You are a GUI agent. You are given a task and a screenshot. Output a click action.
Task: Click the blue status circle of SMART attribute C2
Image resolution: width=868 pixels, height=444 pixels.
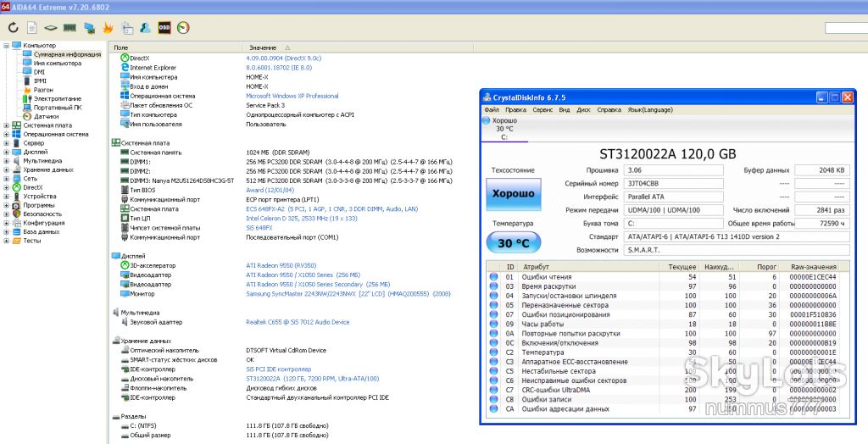click(x=493, y=352)
